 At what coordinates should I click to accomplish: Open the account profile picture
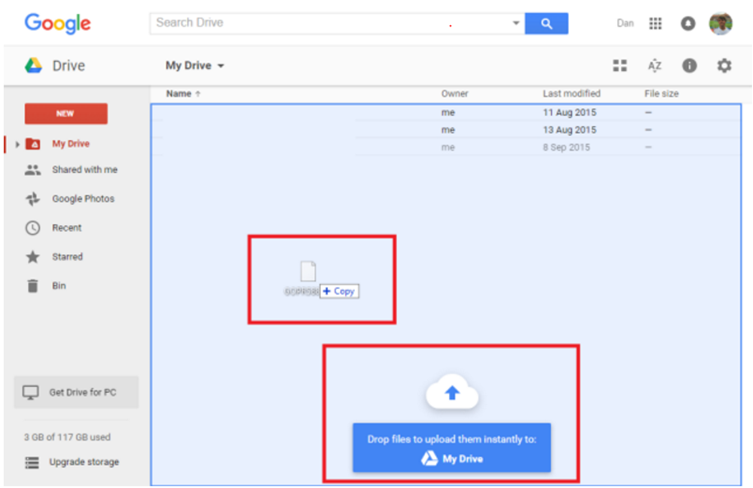tap(720, 23)
